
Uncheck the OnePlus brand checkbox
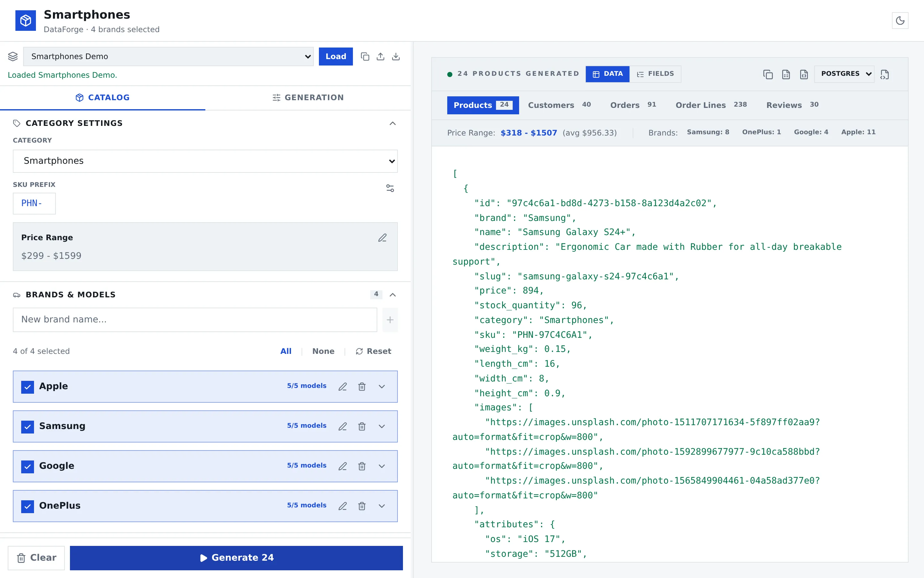[28, 506]
